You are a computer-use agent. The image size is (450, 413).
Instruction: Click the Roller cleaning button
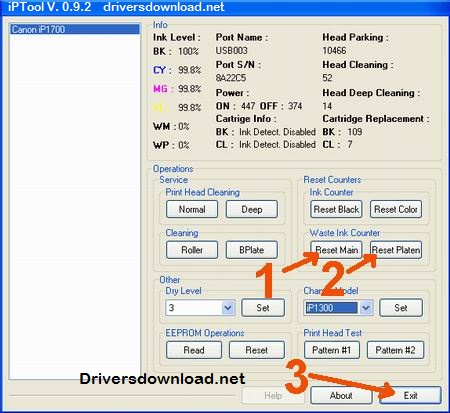point(192,250)
